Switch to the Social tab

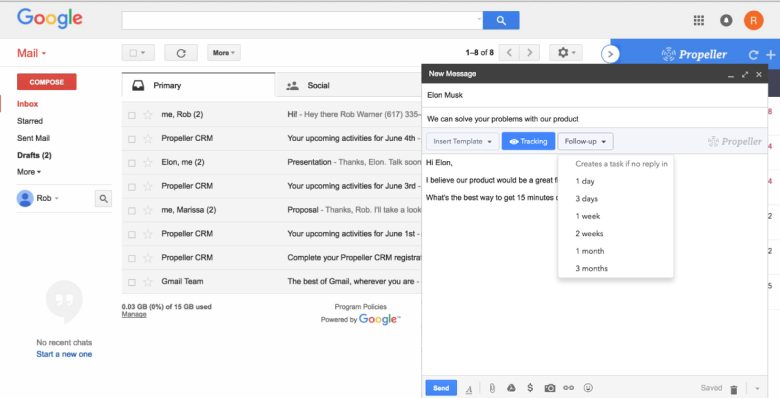point(348,86)
